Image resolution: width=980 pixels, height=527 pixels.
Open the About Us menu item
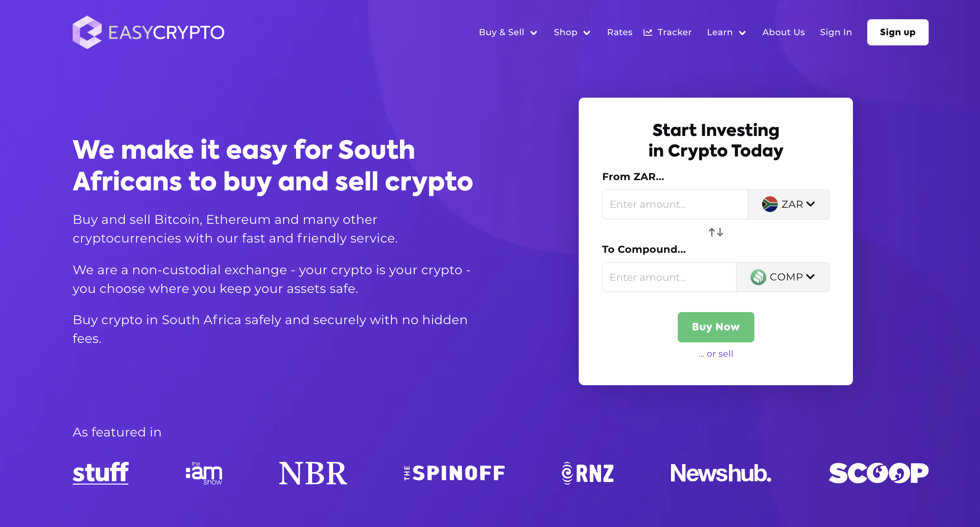point(783,32)
